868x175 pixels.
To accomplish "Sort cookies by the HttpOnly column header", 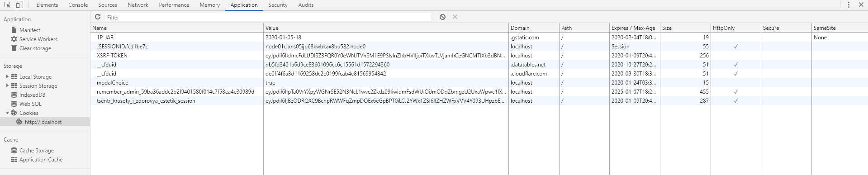I will click(736, 28).
